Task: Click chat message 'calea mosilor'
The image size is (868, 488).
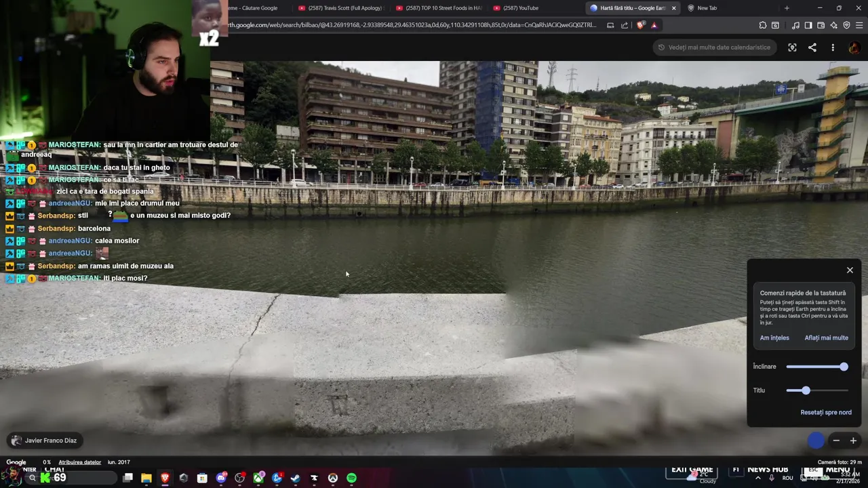Action: tap(117, 241)
